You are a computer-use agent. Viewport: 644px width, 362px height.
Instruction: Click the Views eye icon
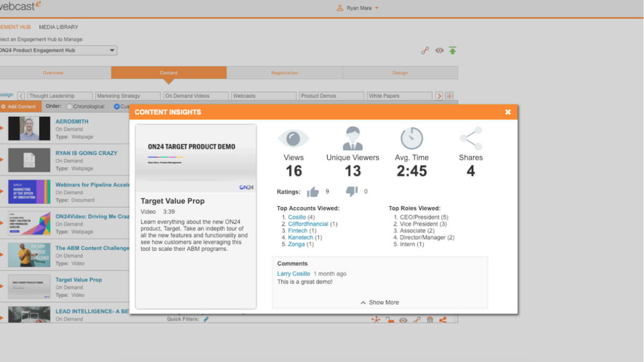click(x=293, y=139)
